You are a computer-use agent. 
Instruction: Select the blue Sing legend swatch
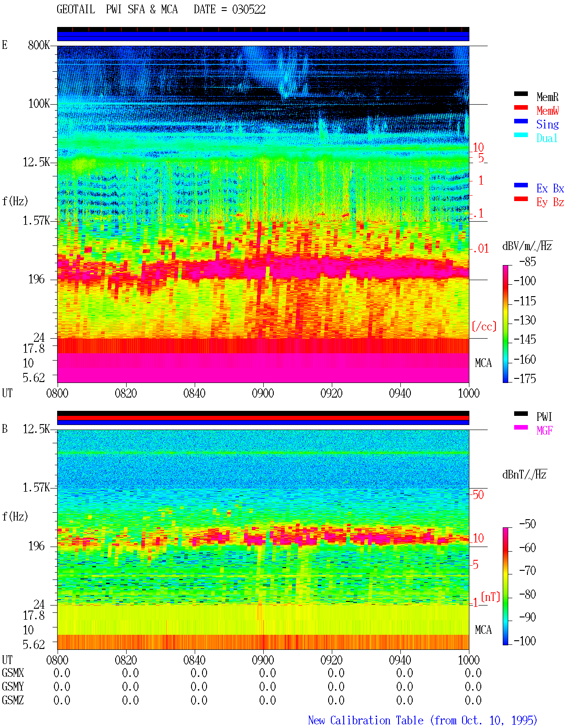tap(521, 121)
